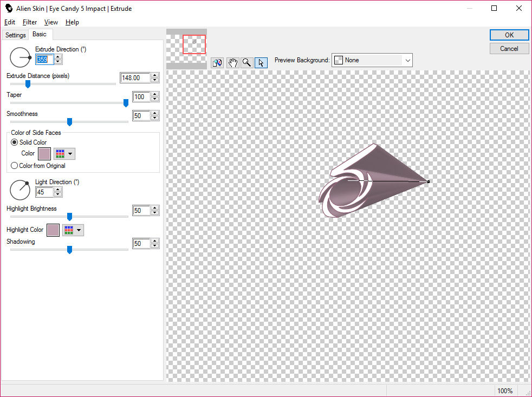Click the Extrude Direction dial
The image size is (532, 397).
[x=20, y=57]
